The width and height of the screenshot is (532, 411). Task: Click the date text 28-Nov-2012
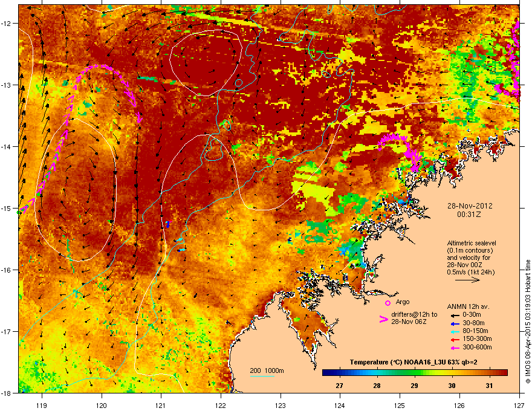click(470, 206)
